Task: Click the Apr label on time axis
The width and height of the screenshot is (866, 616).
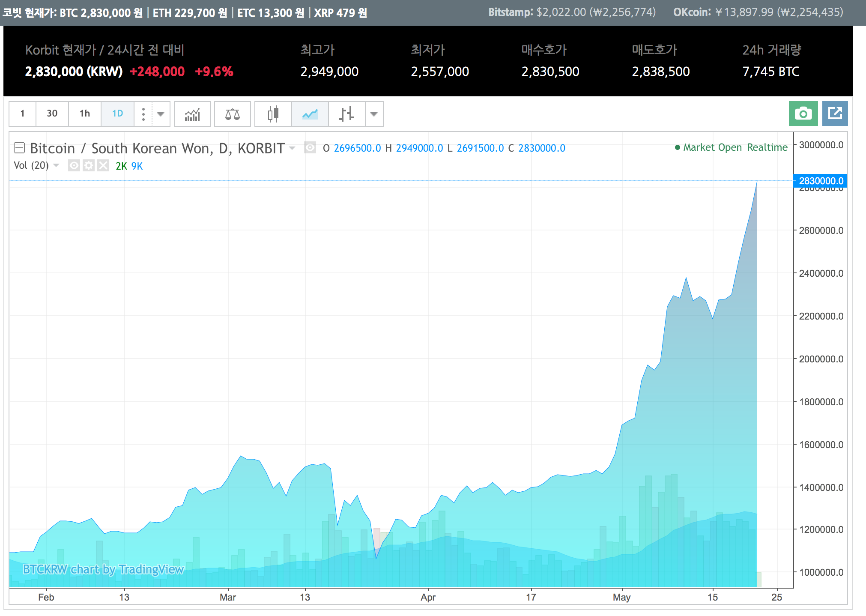Action: point(428,597)
